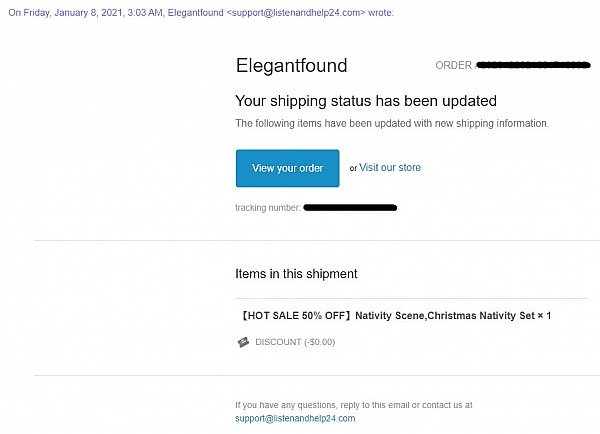
Task: Select the Elegantfound store name heading
Action: [291, 65]
